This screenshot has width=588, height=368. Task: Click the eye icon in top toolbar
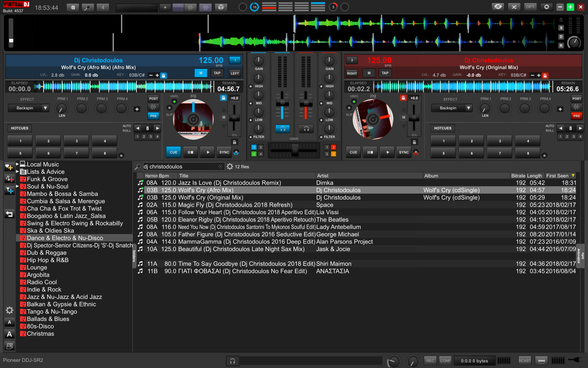click(x=498, y=7)
